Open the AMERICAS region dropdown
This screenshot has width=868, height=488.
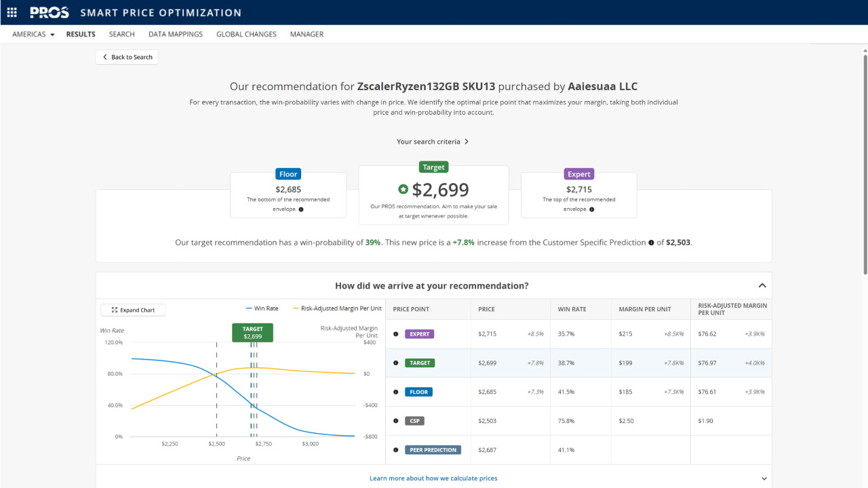(33, 35)
